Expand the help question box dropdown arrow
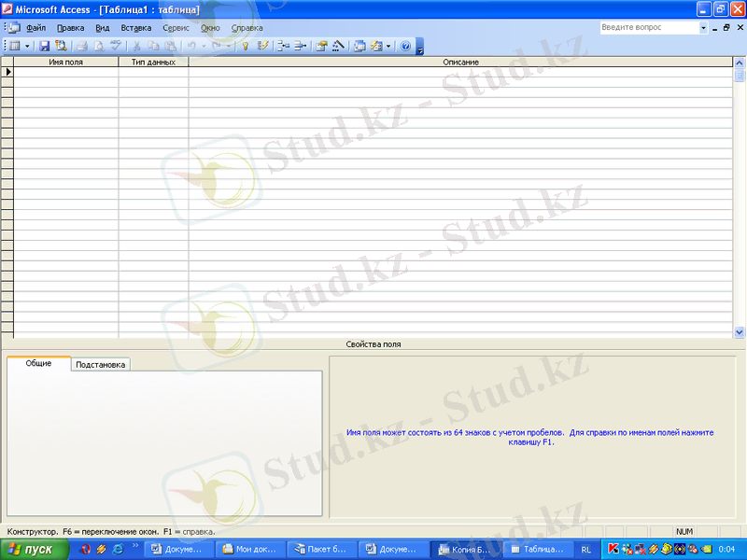747x560 pixels. 704,28
